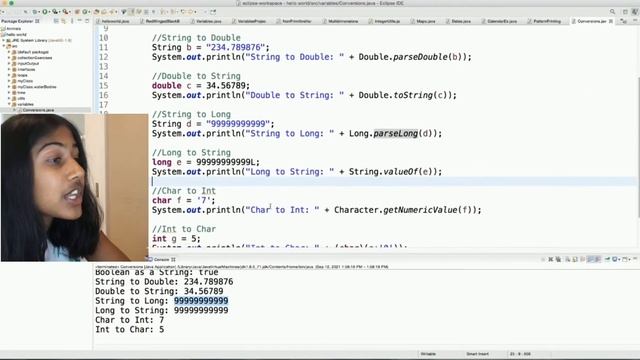Open the Open Perspective button
The image size is (640, 360).
tap(625, 12)
